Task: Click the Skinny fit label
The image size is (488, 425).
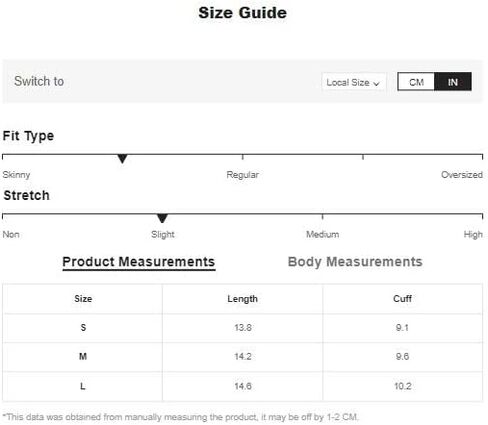Action: (x=16, y=175)
